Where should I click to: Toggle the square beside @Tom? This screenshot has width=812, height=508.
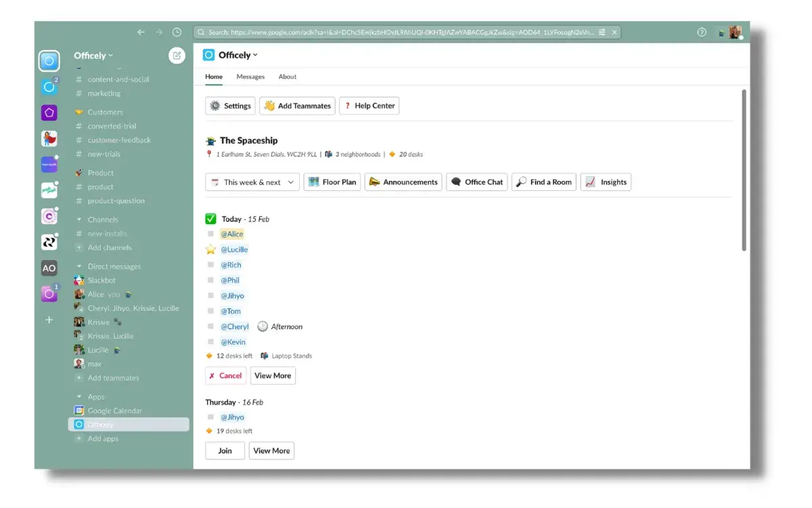tap(210, 312)
